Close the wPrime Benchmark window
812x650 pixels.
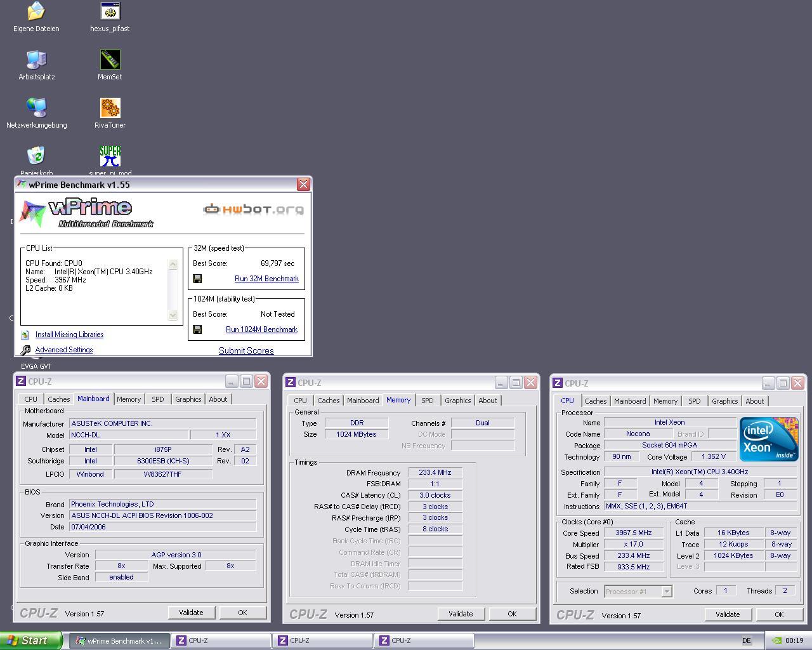[303, 185]
